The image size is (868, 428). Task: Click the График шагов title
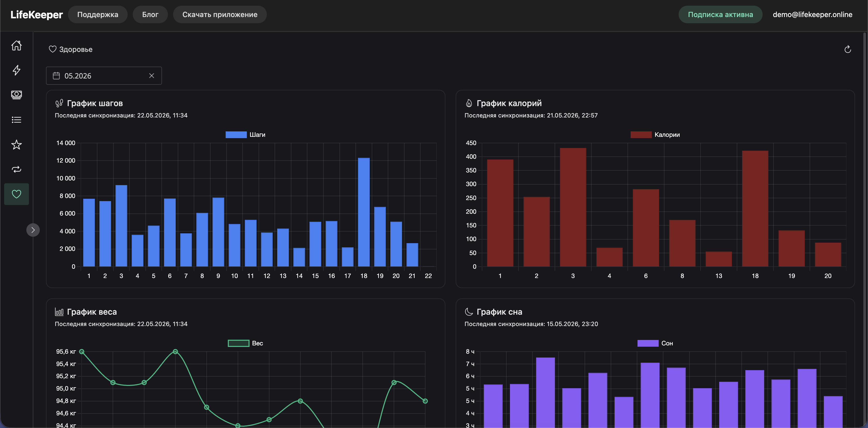95,103
